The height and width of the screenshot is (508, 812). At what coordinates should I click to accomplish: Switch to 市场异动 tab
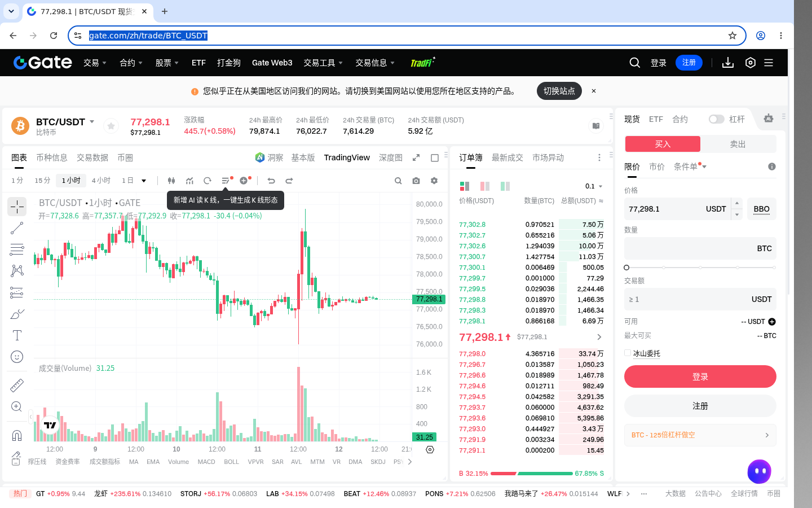(x=548, y=157)
